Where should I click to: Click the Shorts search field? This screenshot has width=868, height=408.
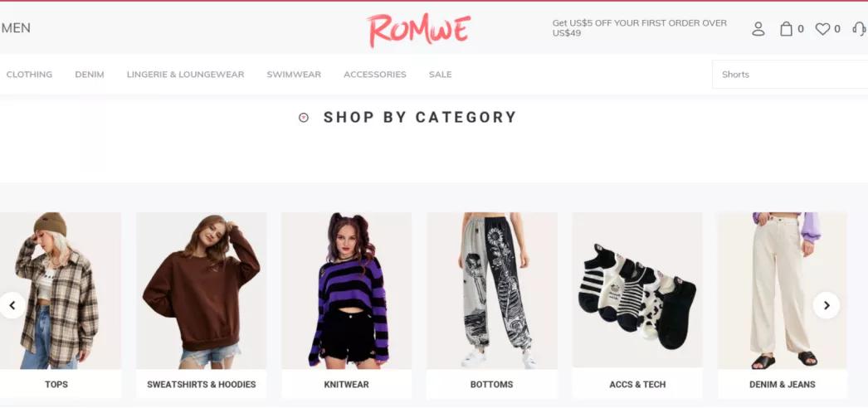[x=790, y=74]
